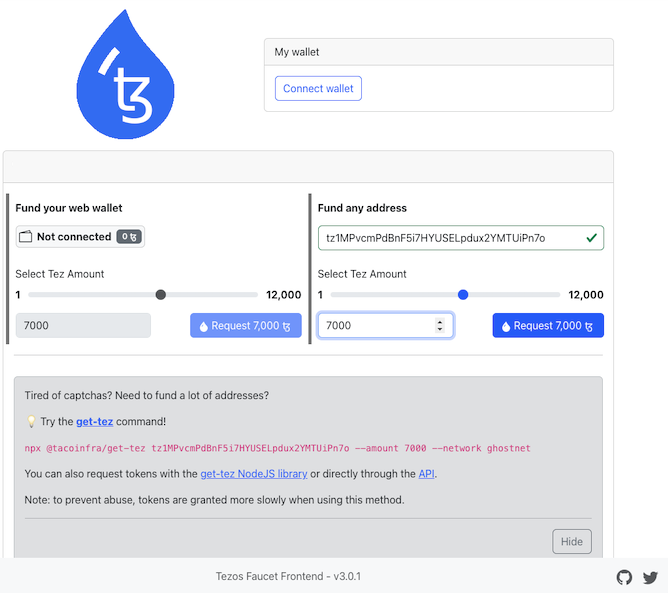Hide the get-tez tip panel
The height and width of the screenshot is (593, 668).
coord(572,541)
